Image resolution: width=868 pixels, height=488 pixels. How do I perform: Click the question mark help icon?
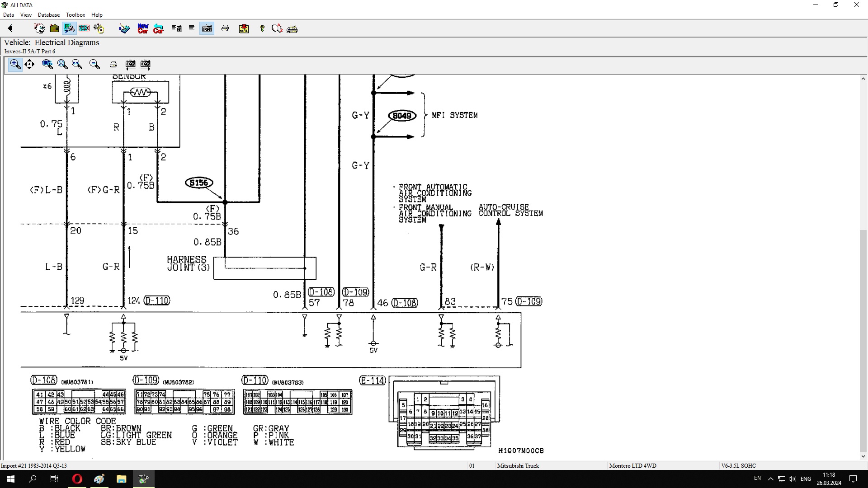point(262,28)
